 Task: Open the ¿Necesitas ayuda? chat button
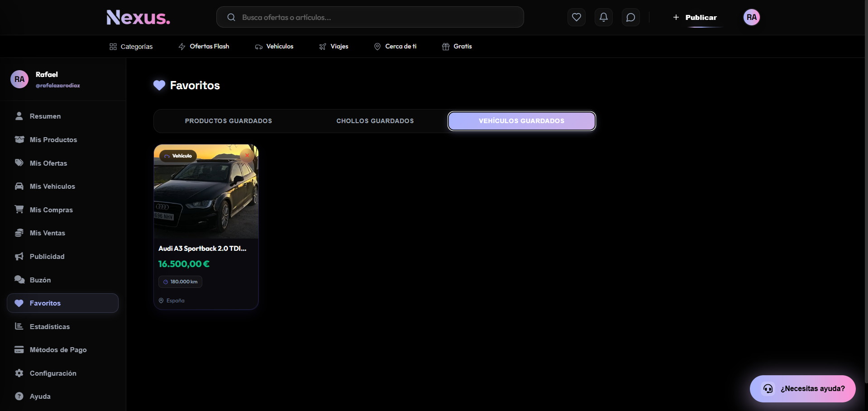coord(802,389)
